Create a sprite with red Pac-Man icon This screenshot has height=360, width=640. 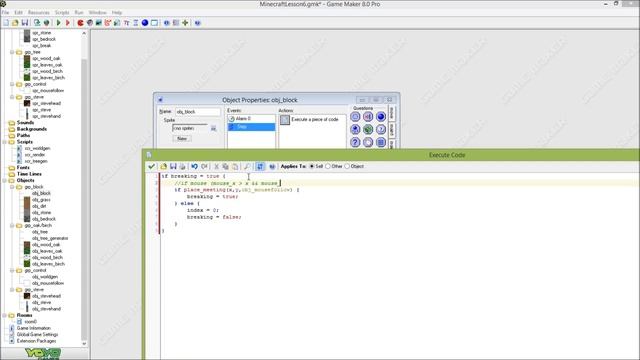point(80,23)
